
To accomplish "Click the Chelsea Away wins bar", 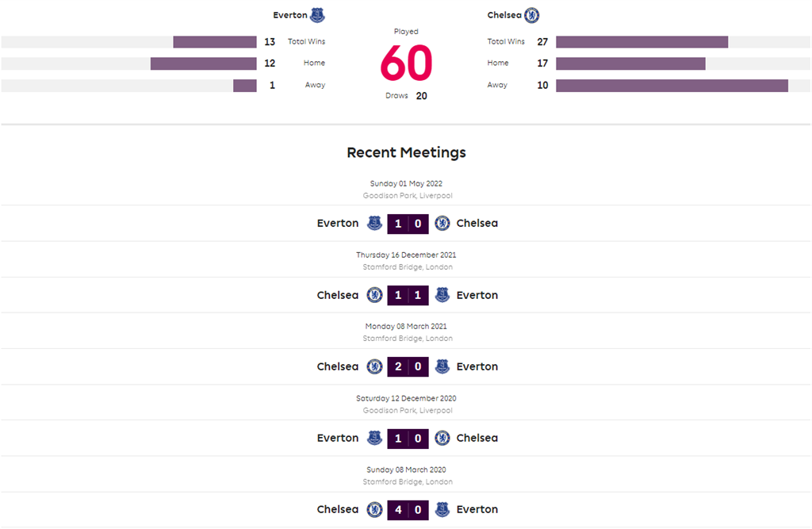I will click(672, 86).
